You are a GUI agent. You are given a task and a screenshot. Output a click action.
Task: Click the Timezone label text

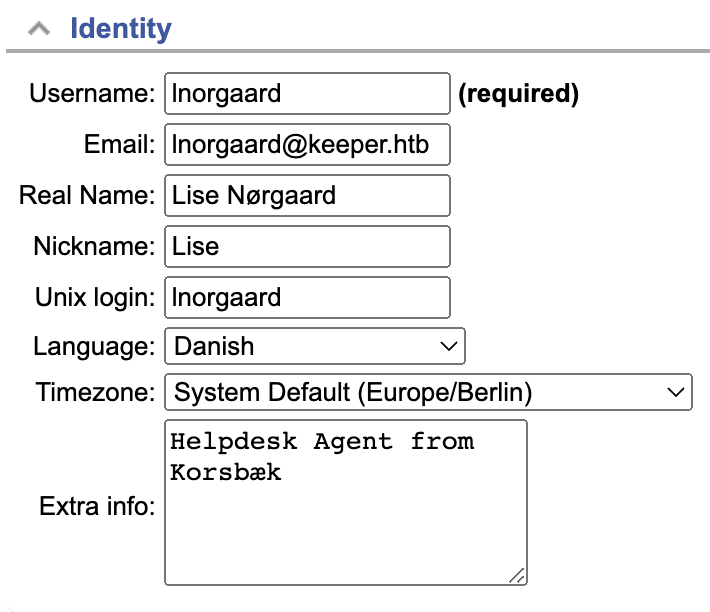(x=96, y=392)
